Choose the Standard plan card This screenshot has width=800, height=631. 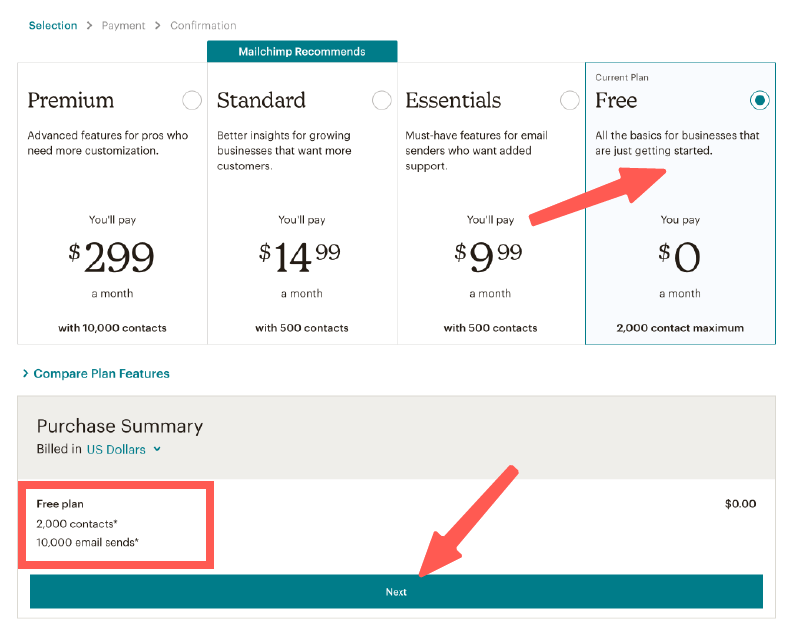click(x=300, y=200)
